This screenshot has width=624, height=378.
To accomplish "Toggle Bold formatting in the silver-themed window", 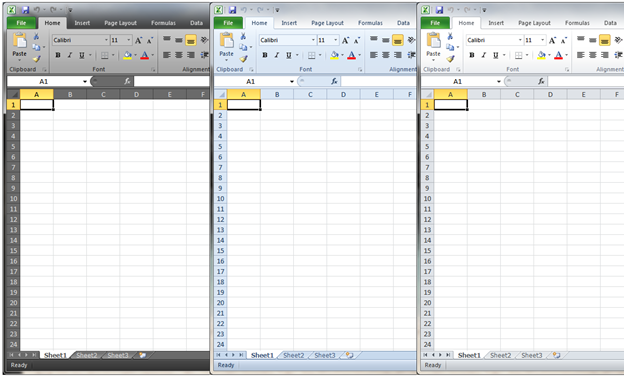I will (x=472, y=55).
